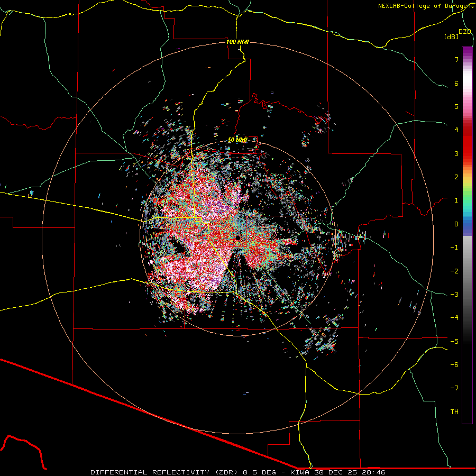Select the -5 dB scale value
Screen dimensions: 476x476
(454, 342)
